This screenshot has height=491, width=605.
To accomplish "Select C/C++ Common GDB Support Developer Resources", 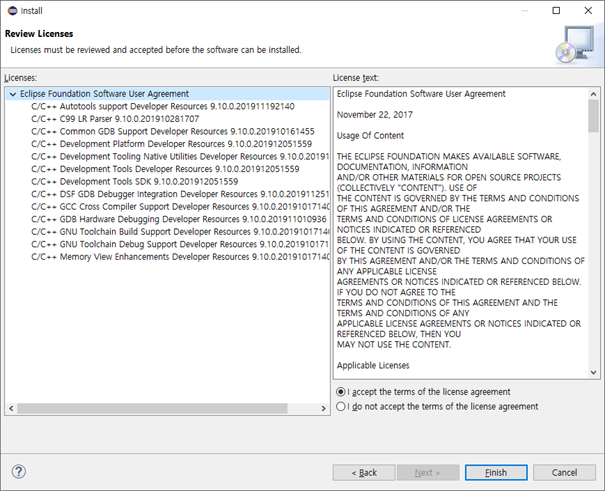I will 173,132.
